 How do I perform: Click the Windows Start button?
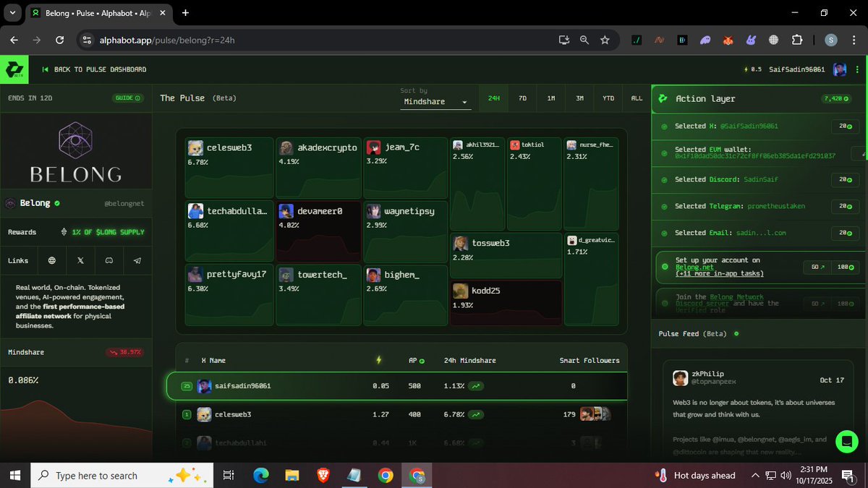(x=14, y=475)
